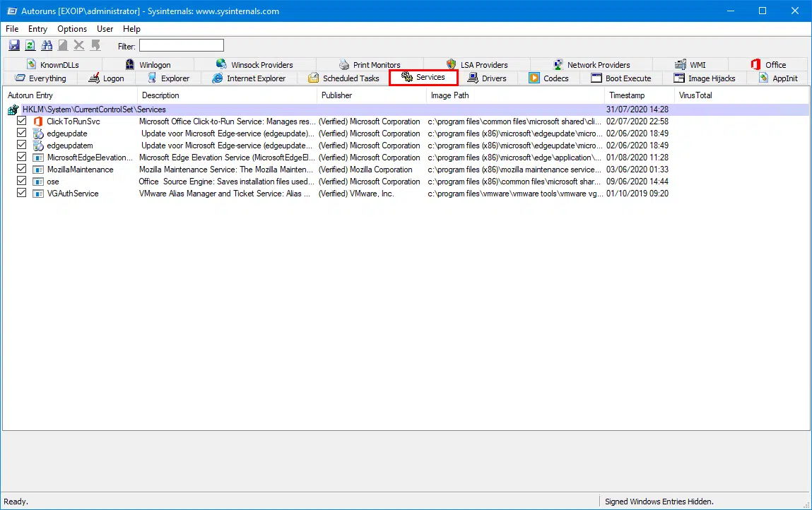
Task: Uncheck the VGAuthService checkbox
Action: pyautogui.click(x=21, y=192)
